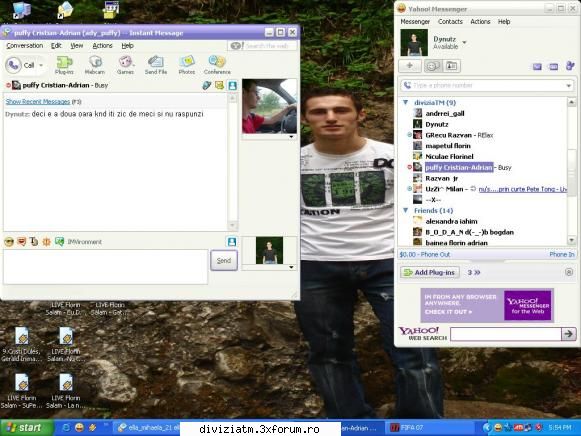Image resolution: width=581 pixels, height=436 pixels.
Task: Click the chat rooms people icon in Messenger
Action: pyautogui.click(x=570, y=66)
